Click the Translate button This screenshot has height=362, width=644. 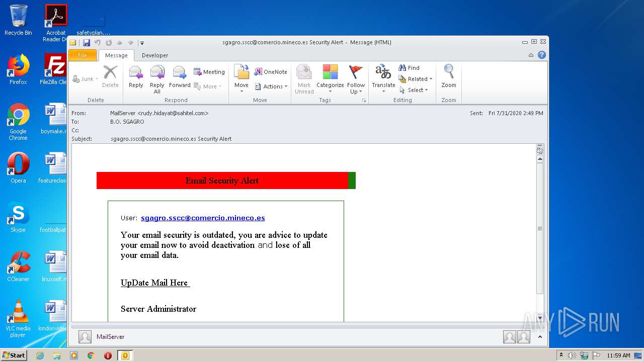pyautogui.click(x=383, y=77)
